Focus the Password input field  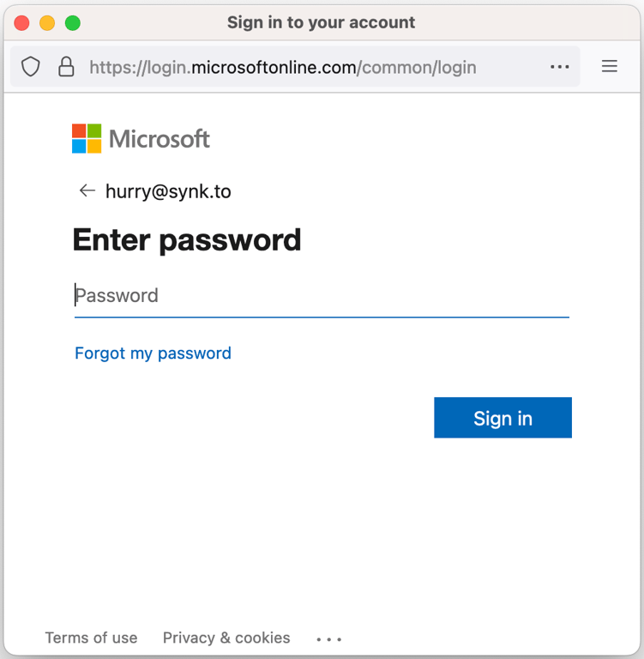[x=322, y=296]
